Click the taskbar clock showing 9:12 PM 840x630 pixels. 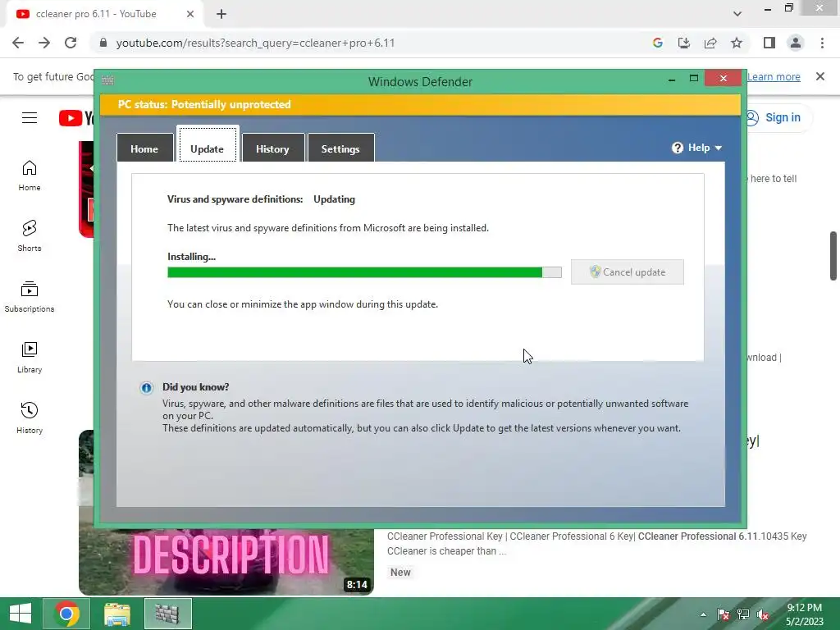pos(804,614)
